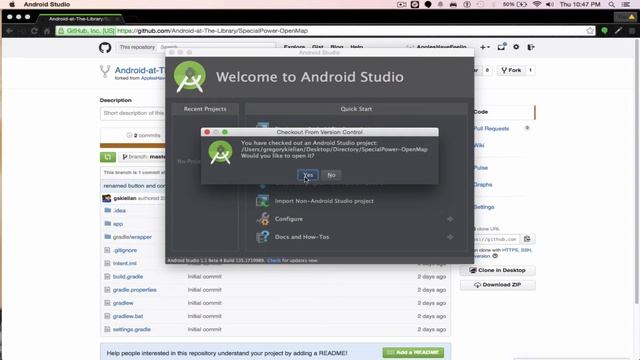Open the .idea folder

pyautogui.click(x=119, y=211)
